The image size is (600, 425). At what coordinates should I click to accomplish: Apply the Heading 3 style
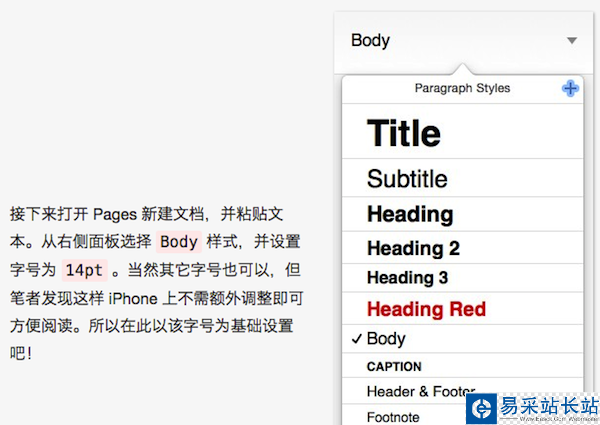click(463, 278)
